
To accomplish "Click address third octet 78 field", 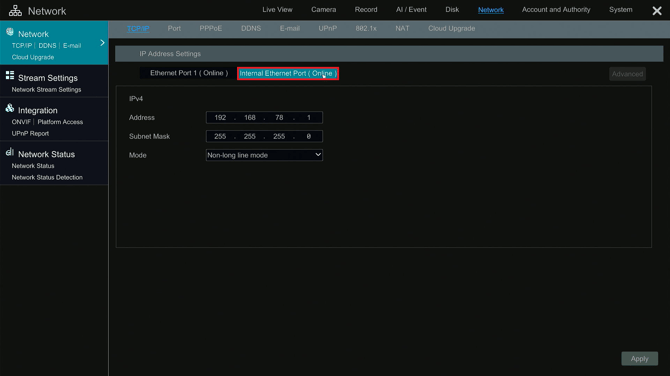I will click(x=279, y=118).
